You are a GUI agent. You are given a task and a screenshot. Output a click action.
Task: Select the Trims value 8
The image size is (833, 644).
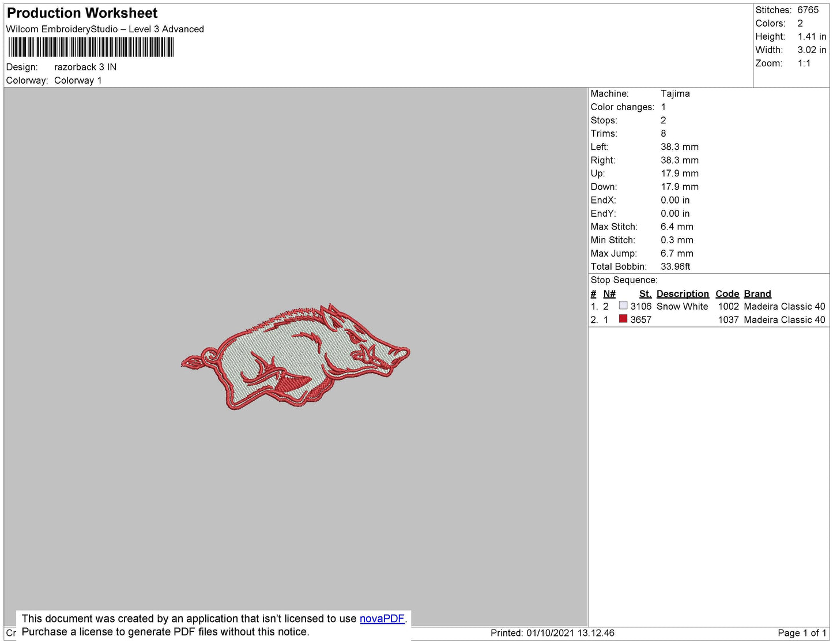664,134
